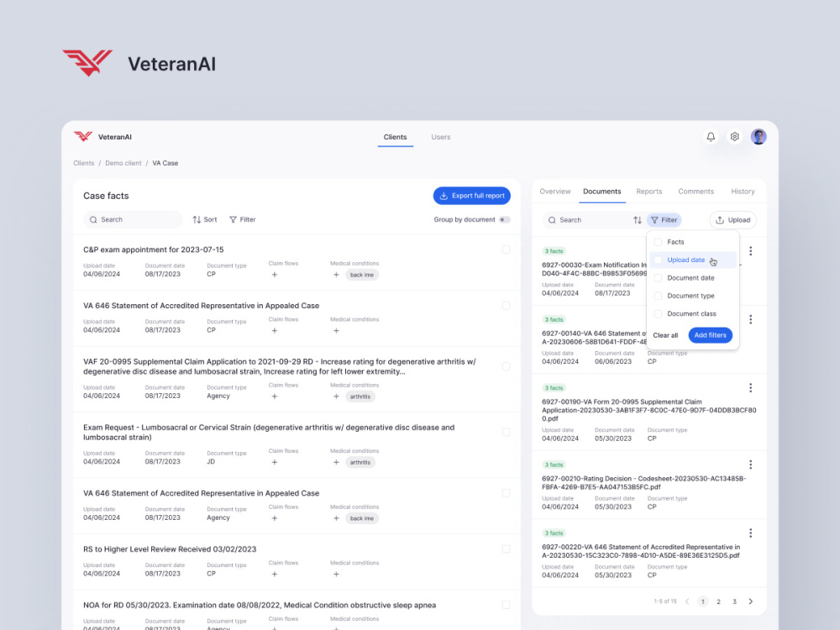Open the user profile avatar
840x630 pixels.
tap(758, 137)
